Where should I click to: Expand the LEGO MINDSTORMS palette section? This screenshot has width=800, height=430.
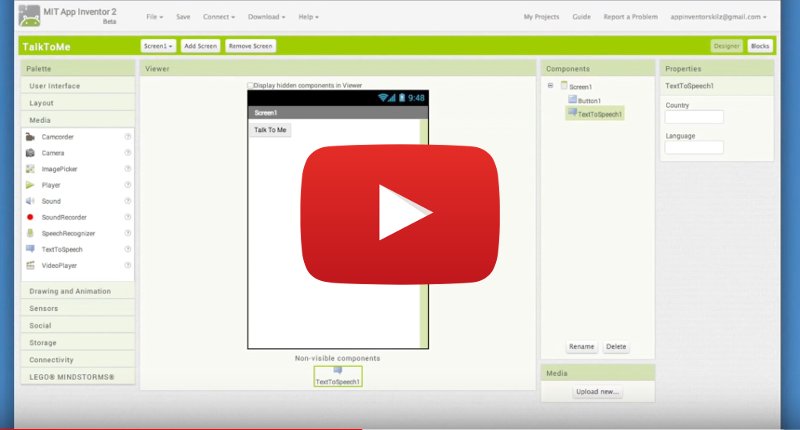click(78, 377)
